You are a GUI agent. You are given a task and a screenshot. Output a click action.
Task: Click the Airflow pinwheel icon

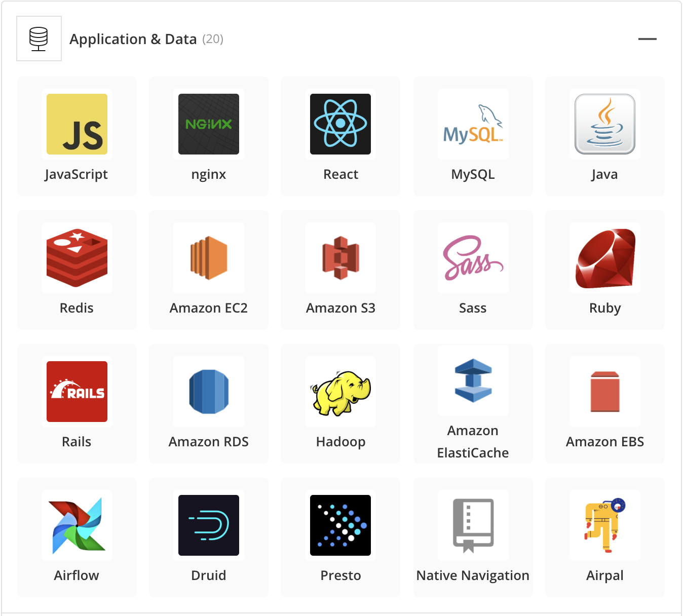(x=77, y=525)
